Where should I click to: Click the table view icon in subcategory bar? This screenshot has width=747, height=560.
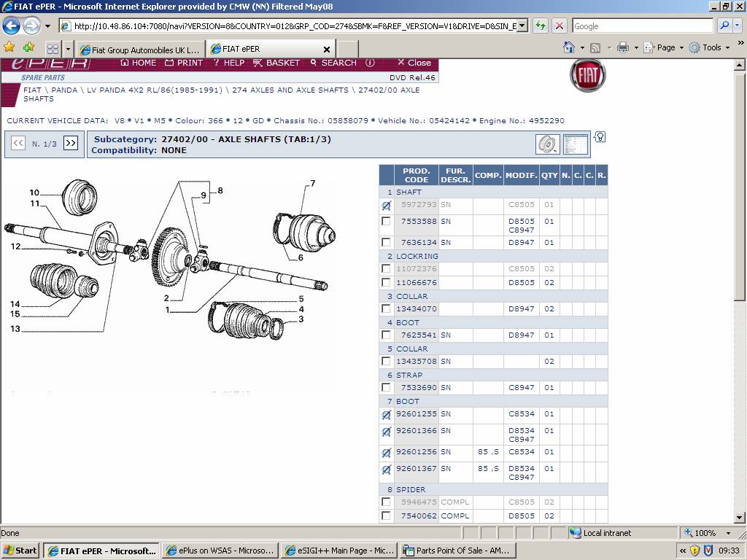tap(576, 144)
